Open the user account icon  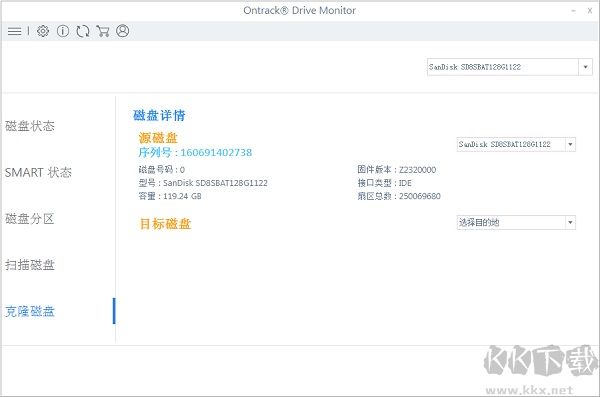[x=123, y=31]
